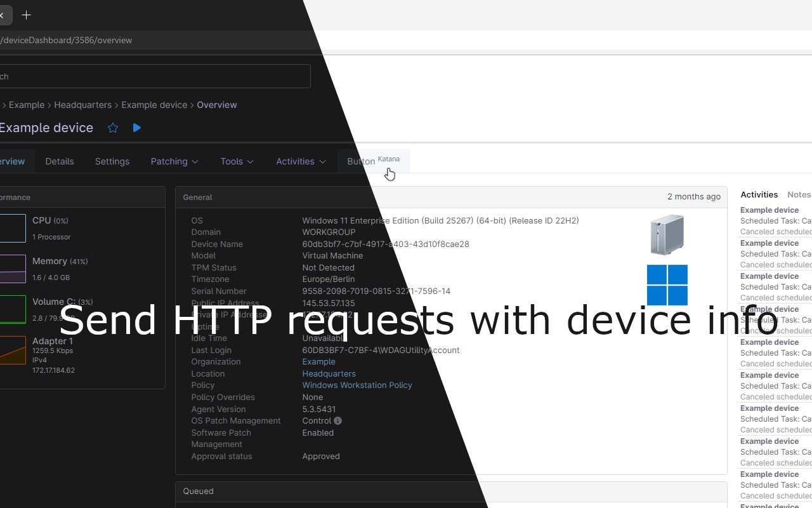Select the Notes tab in the right panel
812x508 pixels.
point(799,195)
